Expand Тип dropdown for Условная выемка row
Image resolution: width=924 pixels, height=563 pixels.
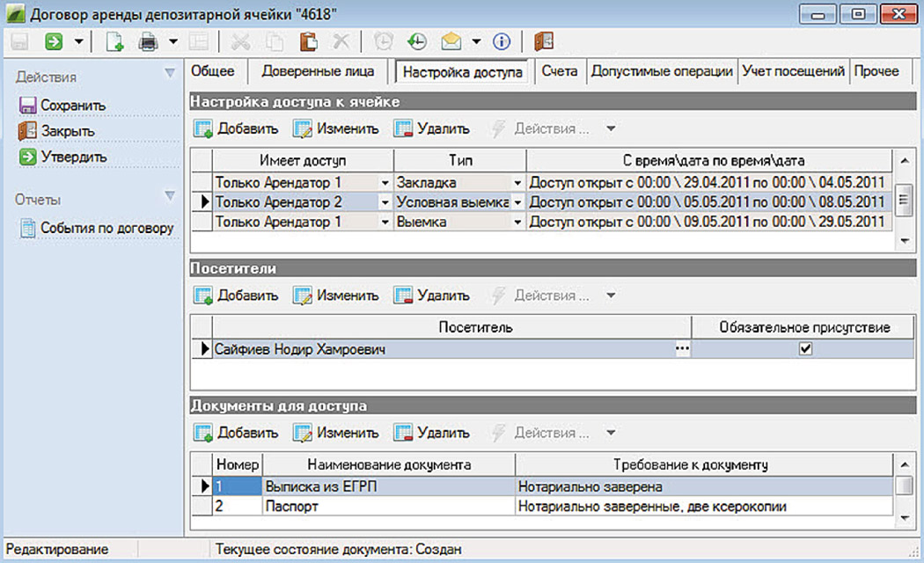(517, 202)
